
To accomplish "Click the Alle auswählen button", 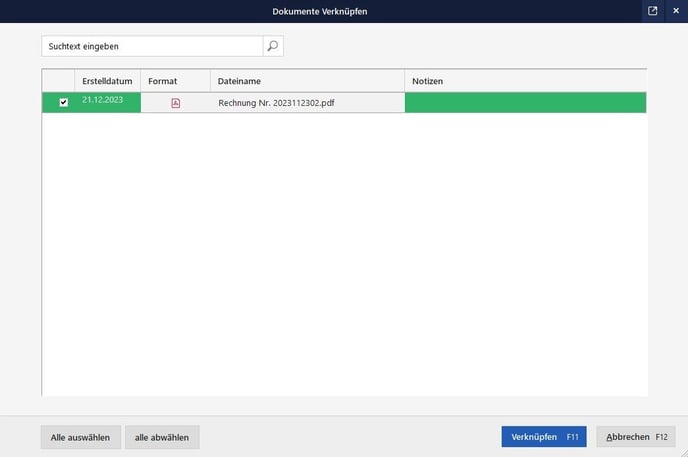I will point(81,437).
